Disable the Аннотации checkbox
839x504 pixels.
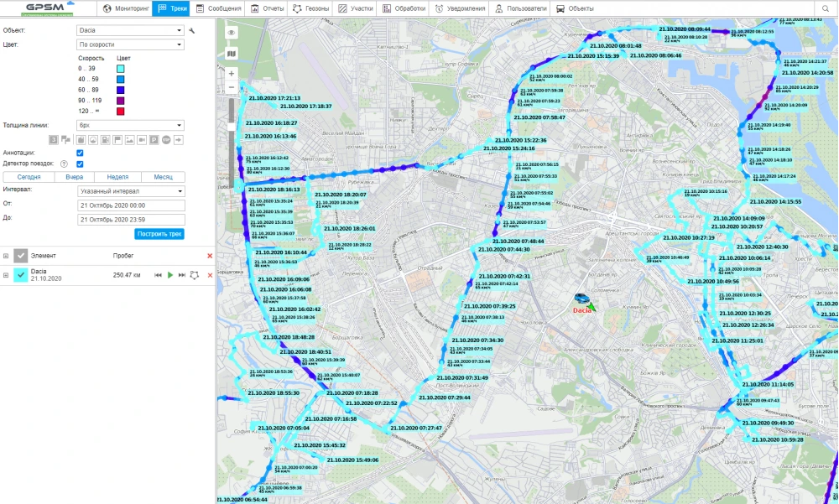80,153
